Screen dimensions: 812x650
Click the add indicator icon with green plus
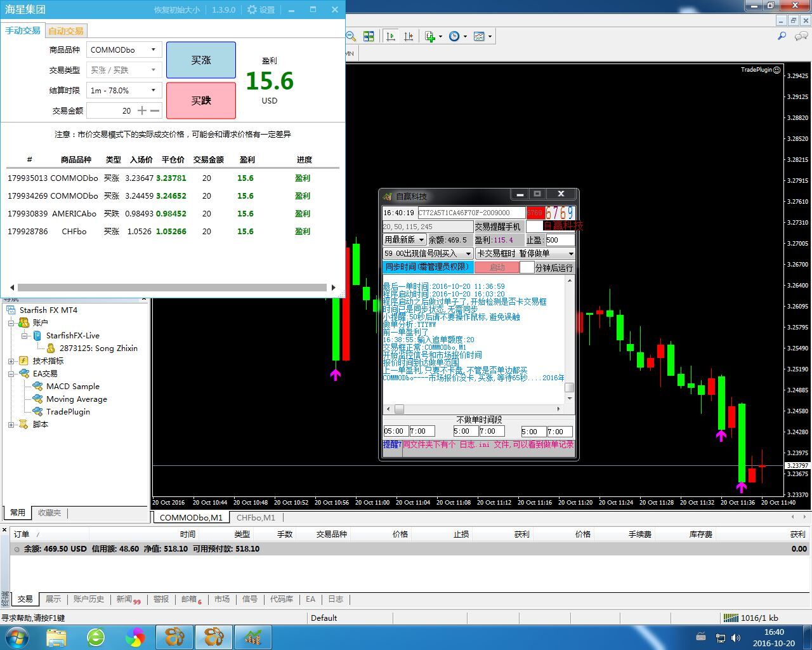click(x=430, y=36)
